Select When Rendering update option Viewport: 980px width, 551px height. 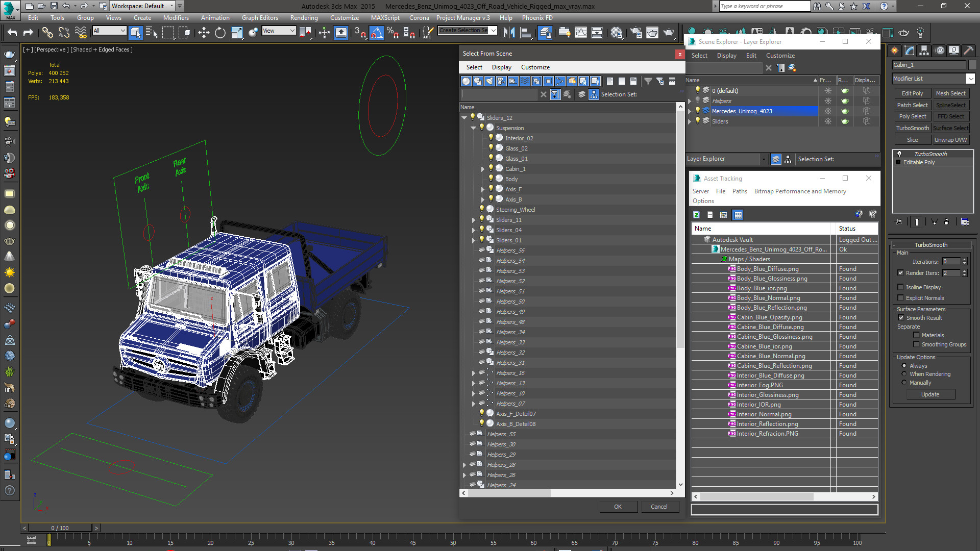click(904, 374)
